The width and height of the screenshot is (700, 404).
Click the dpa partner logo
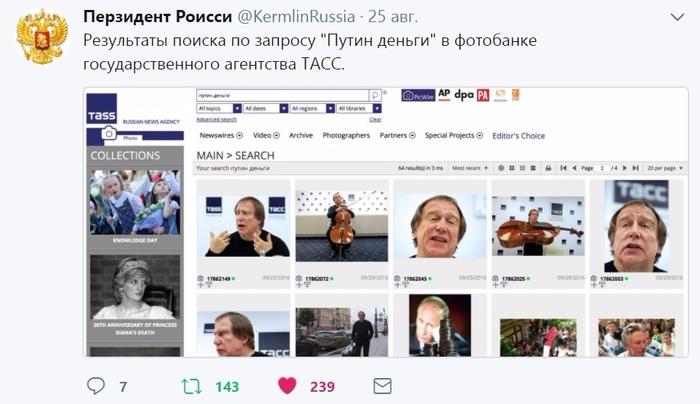[463, 95]
